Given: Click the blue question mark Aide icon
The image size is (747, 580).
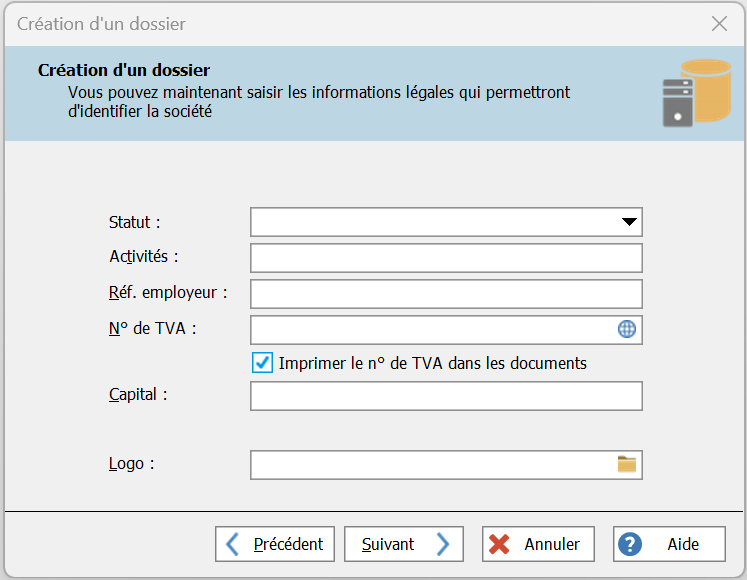Looking at the screenshot, I should (630, 544).
